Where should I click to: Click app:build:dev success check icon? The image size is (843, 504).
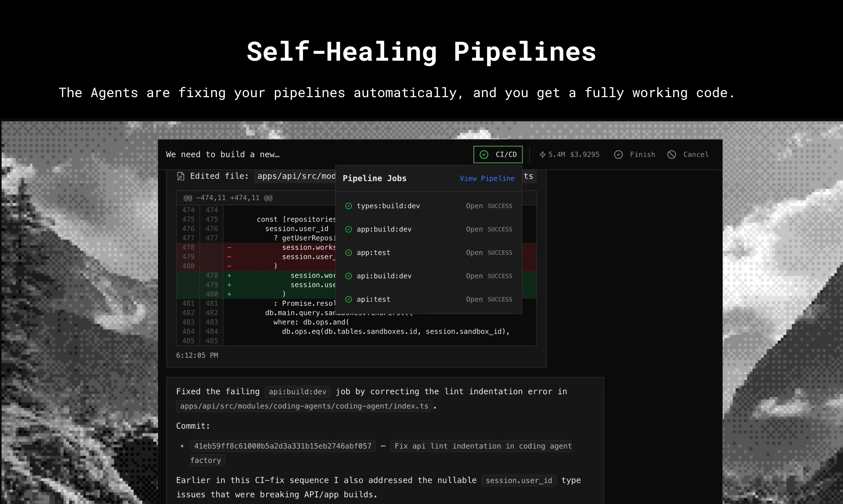(x=348, y=229)
